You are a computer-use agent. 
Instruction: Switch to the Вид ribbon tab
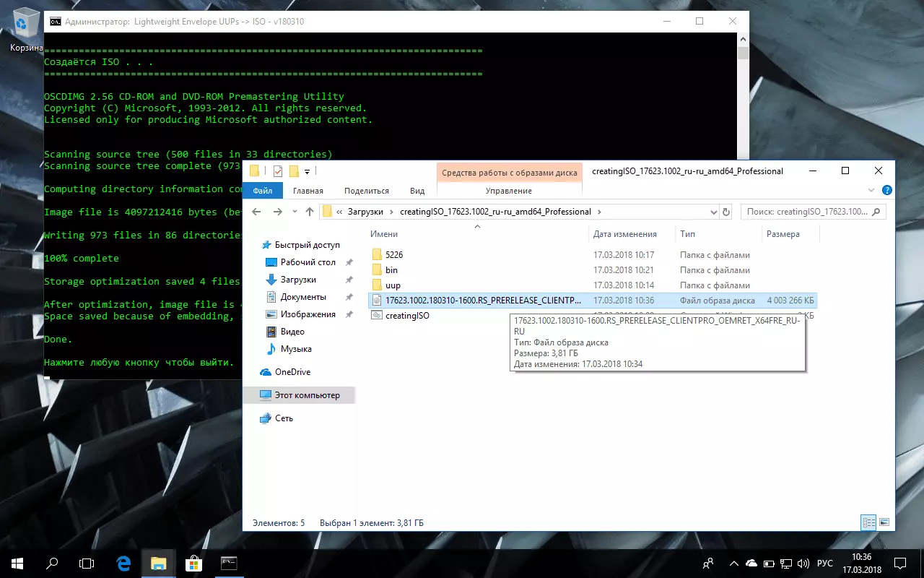417,191
